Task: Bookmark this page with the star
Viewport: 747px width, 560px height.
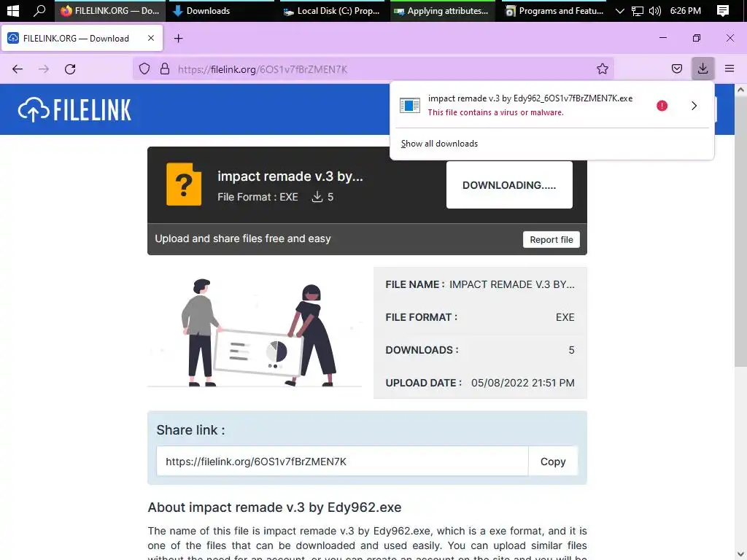Action: pyautogui.click(x=602, y=69)
